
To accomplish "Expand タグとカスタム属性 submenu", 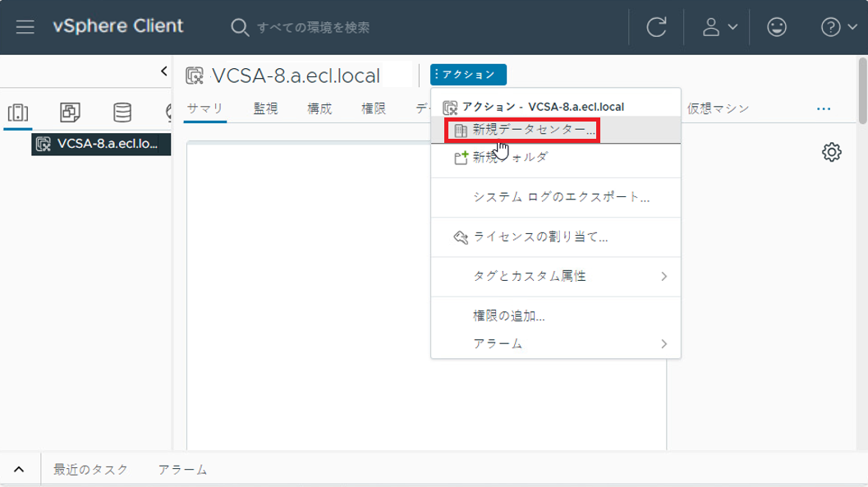I will point(556,276).
